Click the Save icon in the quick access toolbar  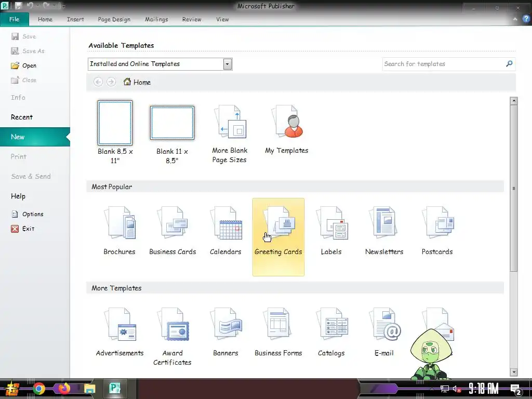[x=18, y=6]
